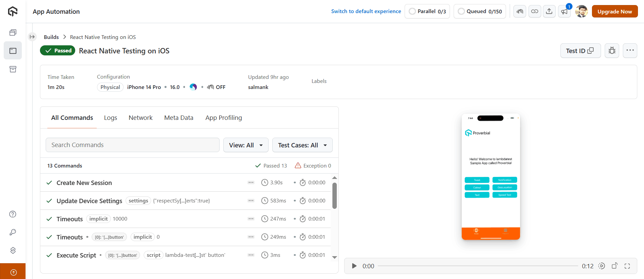
Task: Expand the collapsed sidebar arrow
Action: coord(32,37)
